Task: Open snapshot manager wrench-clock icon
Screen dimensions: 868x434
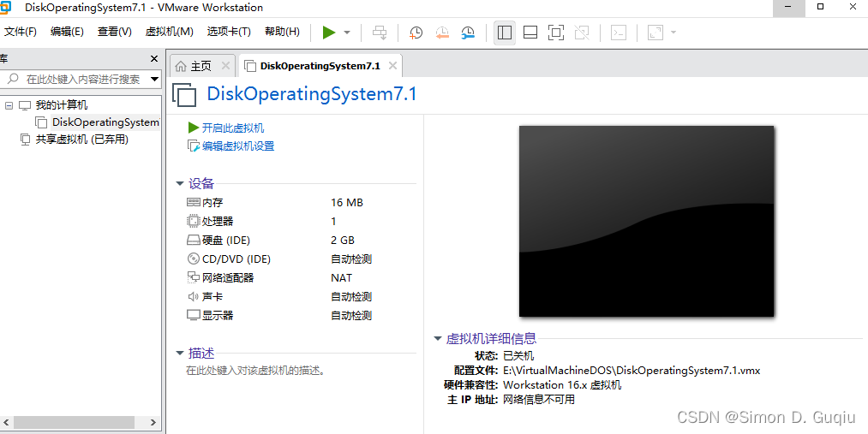Action: tap(468, 33)
